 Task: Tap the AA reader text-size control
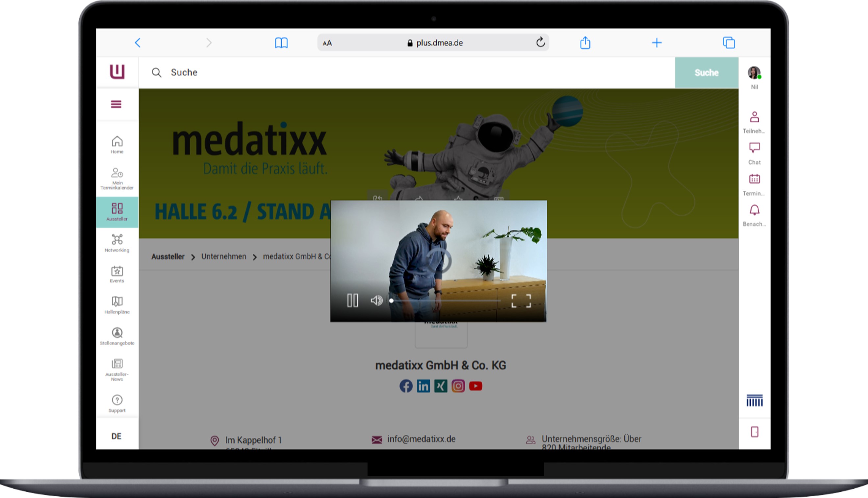(327, 43)
